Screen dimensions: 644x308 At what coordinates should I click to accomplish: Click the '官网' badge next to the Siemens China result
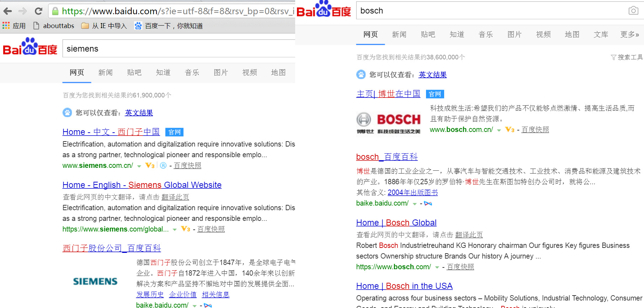point(174,132)
